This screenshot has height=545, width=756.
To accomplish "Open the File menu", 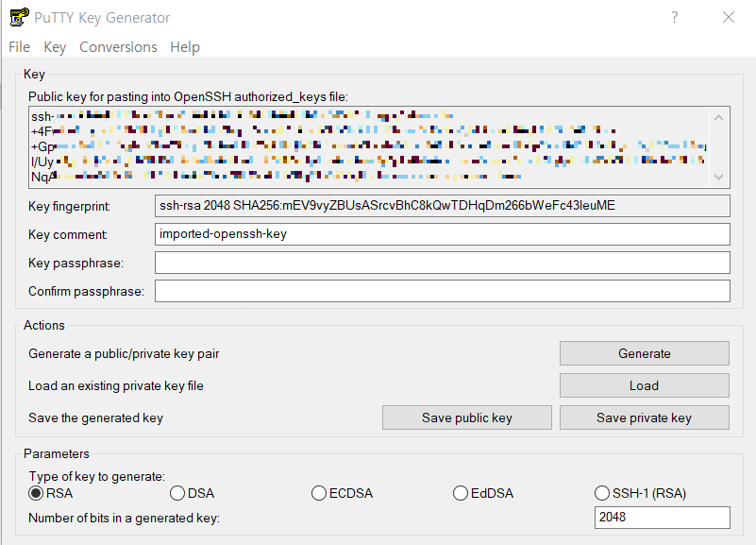I will (x=19, y=47).
